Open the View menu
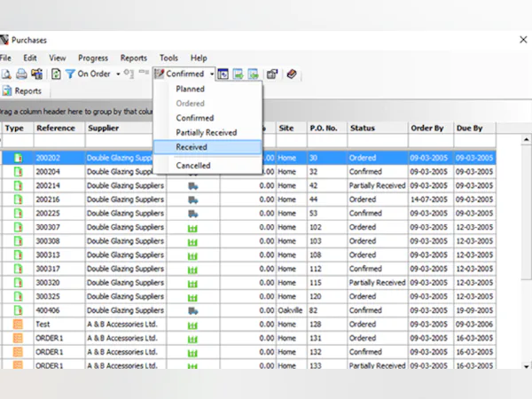Viewport: 532px width, 399px height. [58, 58]
